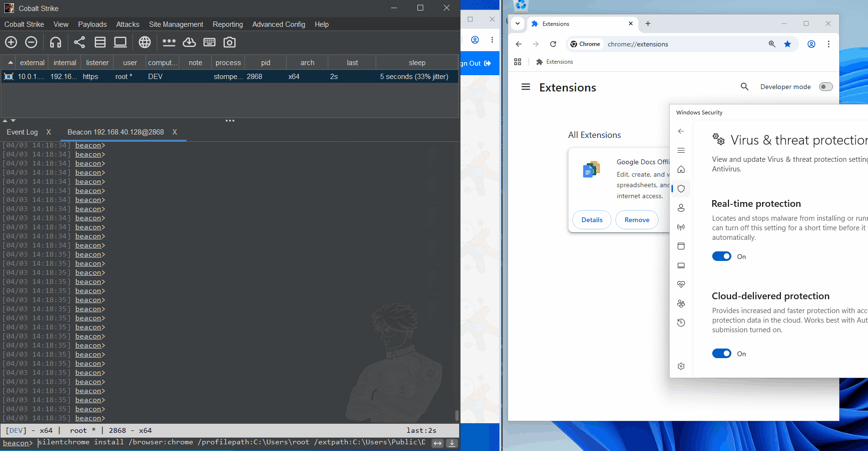Show the pivot graph view icon
868x451 pixels.
[x=80, y=42]
